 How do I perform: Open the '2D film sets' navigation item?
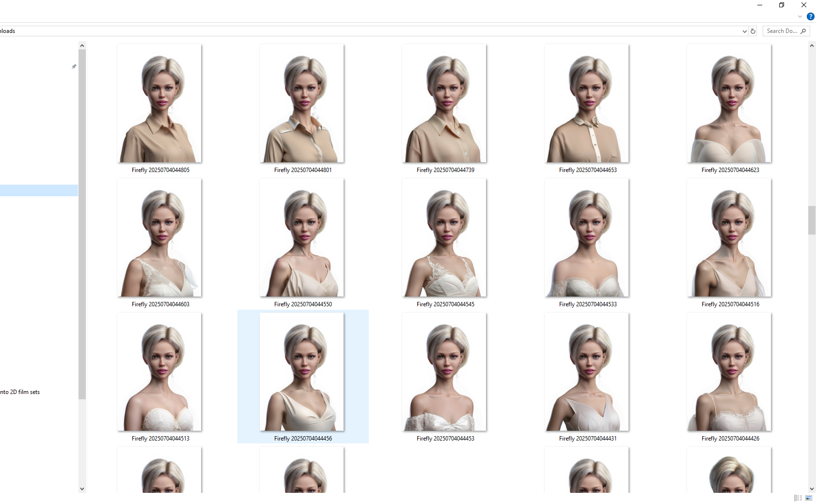[x=20, y=392]
